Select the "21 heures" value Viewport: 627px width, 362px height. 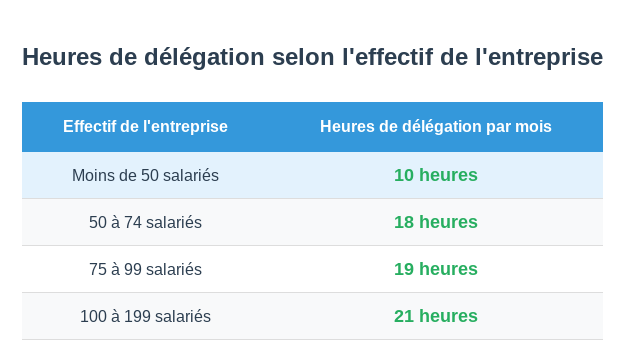click(x=436, y=316)
